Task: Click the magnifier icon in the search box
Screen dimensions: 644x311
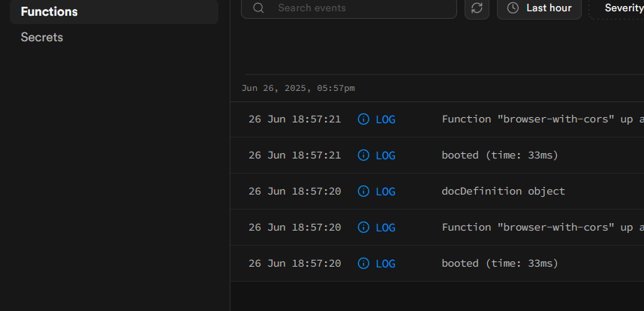Action: click(258, 8)
